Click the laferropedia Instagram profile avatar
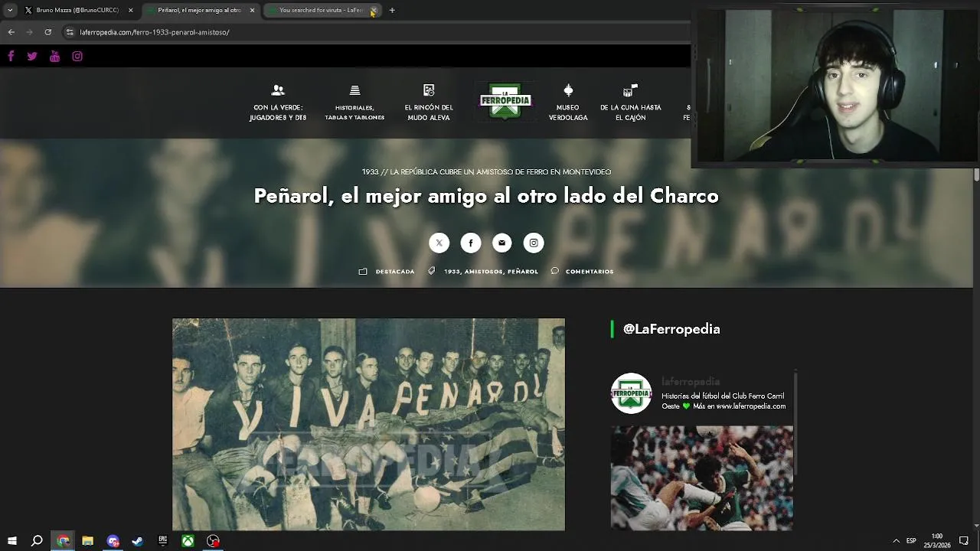 [x=631, y=393]
